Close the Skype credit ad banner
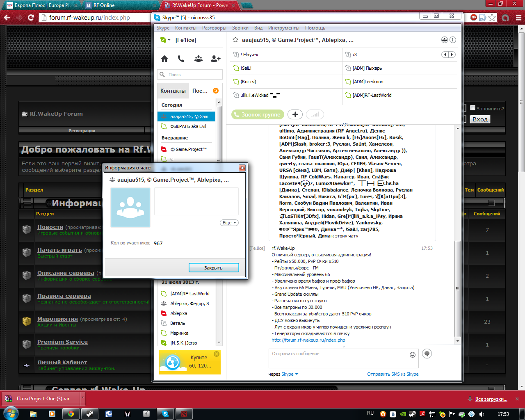The height and width of the screenshot is (420, 525). pos(217,354)
